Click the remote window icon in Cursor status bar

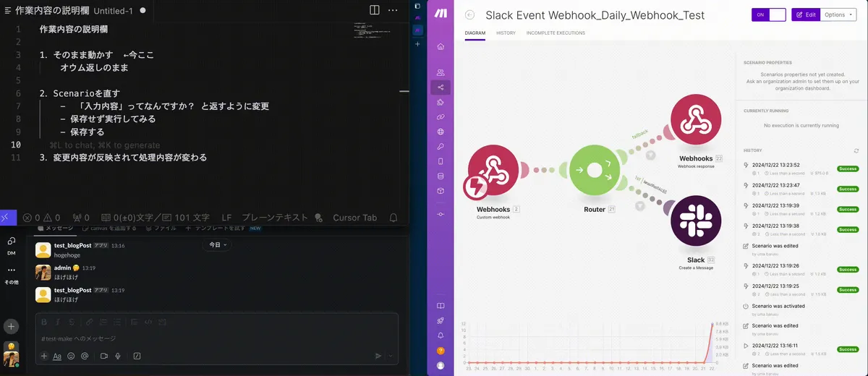coord(5,217)
